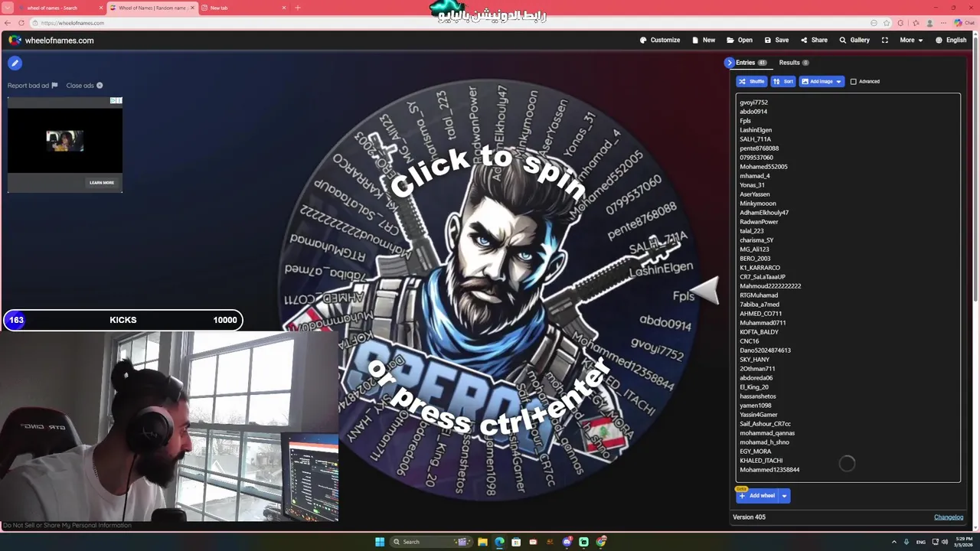Open the Customize wheel options
This screenshot has height=551, width=980.
click(x=659, y=40)
